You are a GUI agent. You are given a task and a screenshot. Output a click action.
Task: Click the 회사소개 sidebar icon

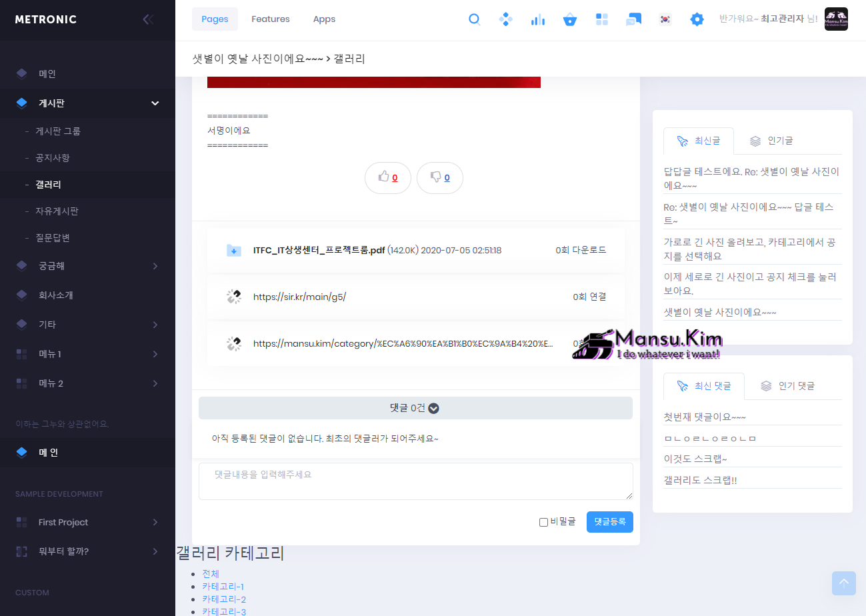click(x=22, y=295)
